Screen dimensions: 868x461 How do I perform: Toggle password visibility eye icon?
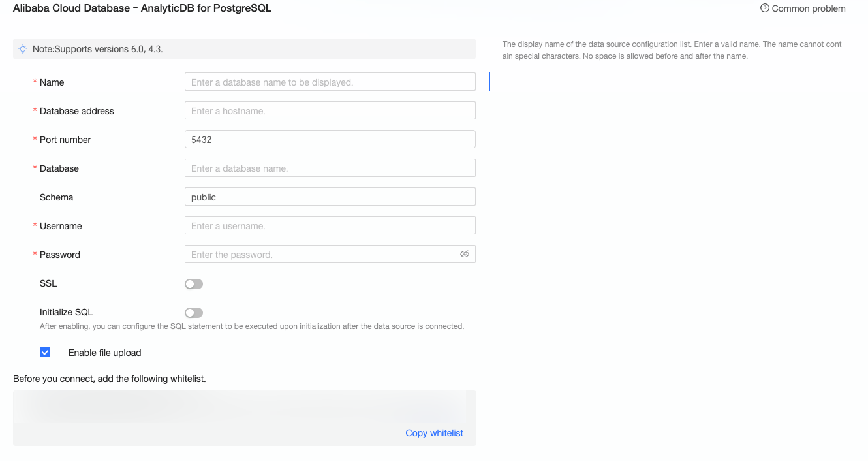(x=465, y=254)
